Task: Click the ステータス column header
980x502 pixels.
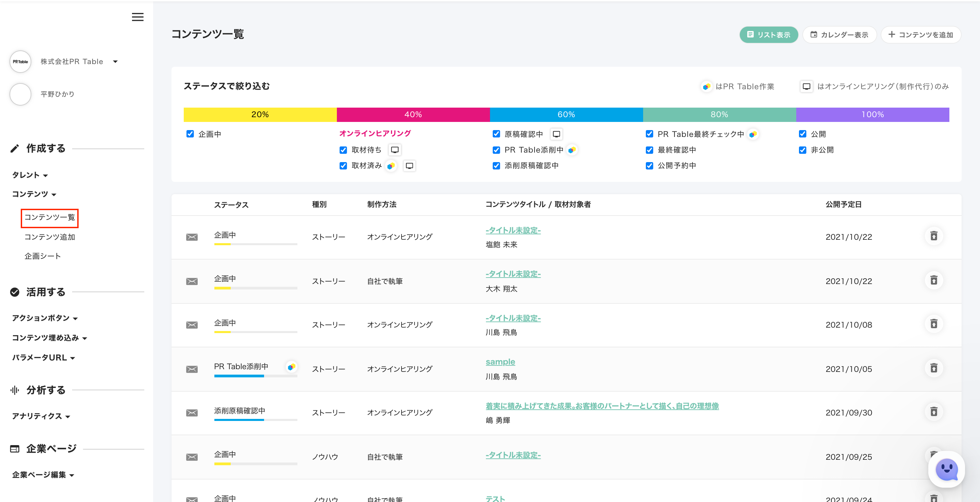Action: (x=231, y=205)
